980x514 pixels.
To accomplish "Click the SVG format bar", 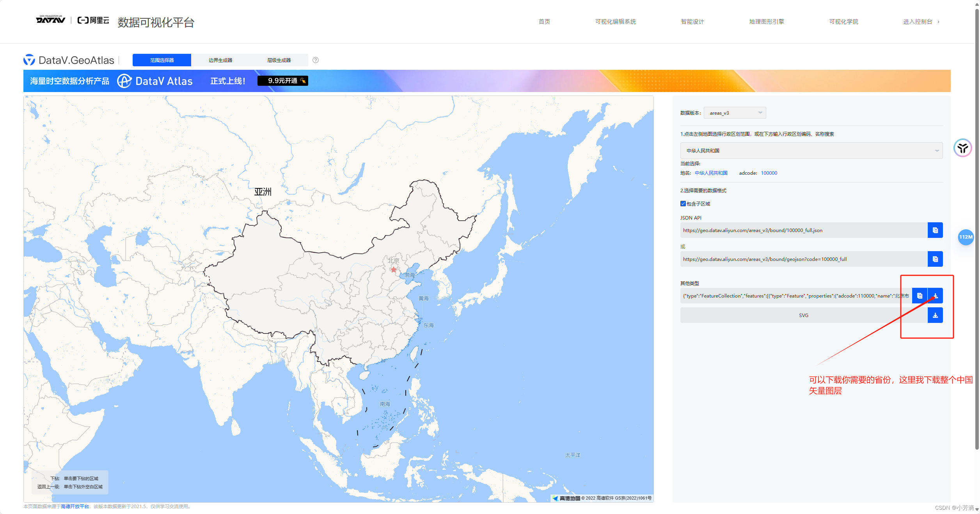I will coord(804,315).
